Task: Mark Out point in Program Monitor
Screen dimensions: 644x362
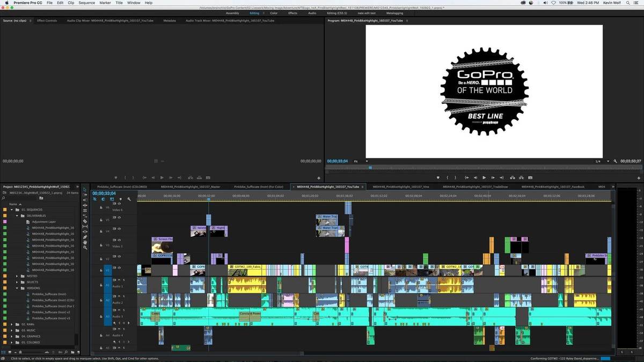Action: pos(456,178)
